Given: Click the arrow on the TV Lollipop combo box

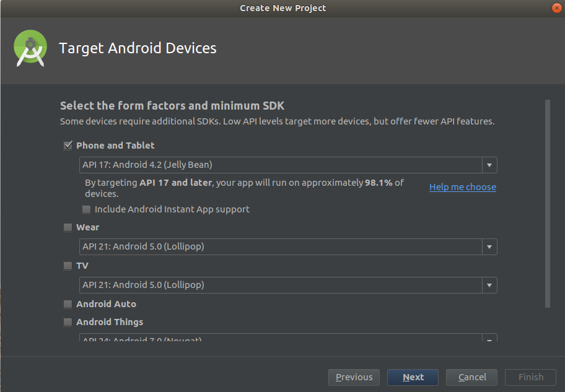Looking at the screenshot, I should tap(489, 285).
